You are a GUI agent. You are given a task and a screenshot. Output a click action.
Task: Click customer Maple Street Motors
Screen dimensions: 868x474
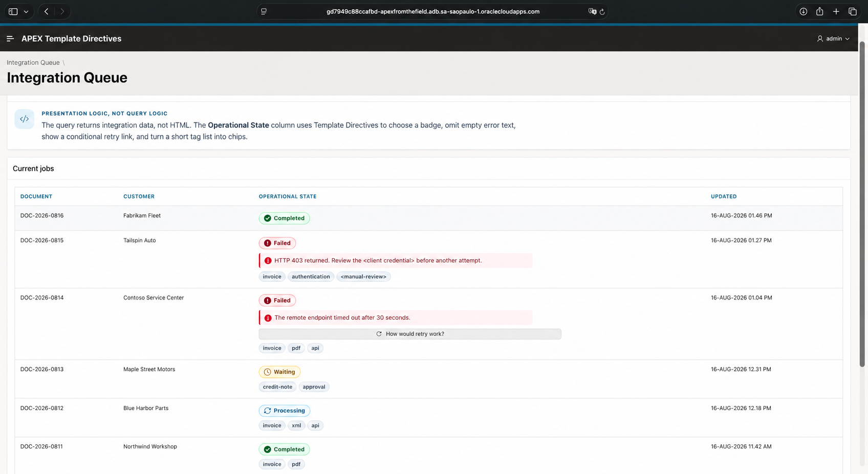click(x=149, y=369)
